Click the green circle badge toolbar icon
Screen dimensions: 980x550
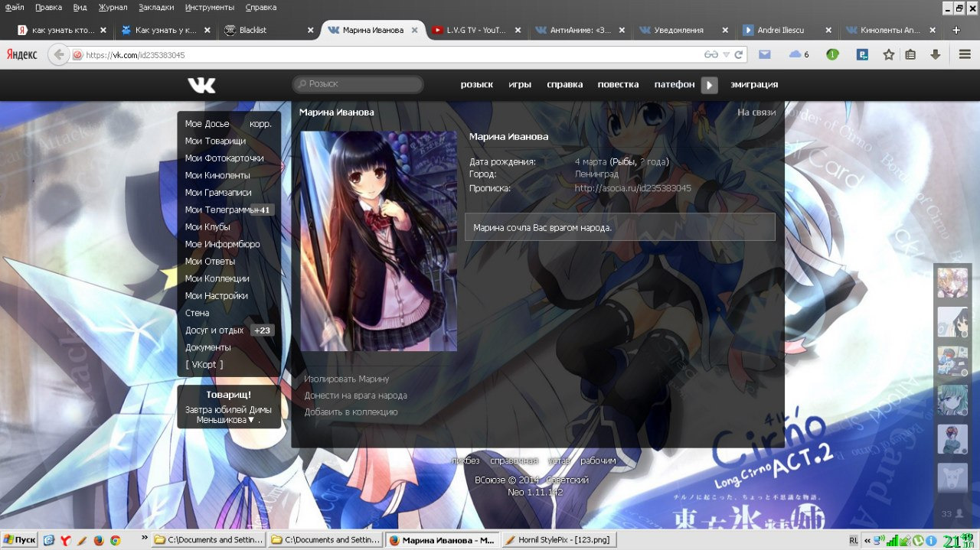point(832,54)
